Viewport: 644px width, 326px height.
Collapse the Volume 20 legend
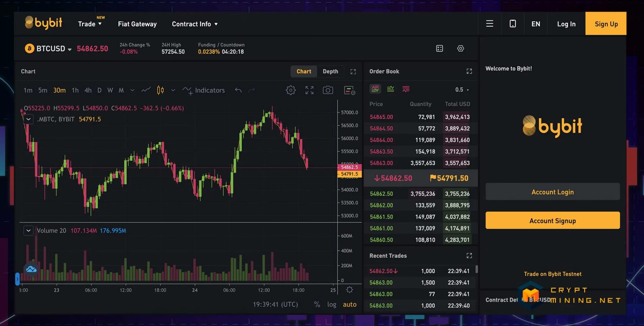pyautogui.click(x=28, y=231)
